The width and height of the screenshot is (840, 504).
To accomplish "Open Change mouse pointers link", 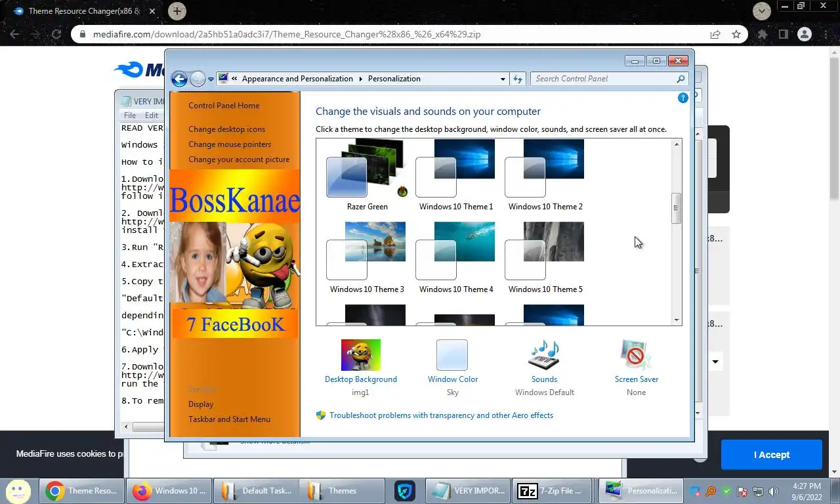I will (x=230, y=144).
